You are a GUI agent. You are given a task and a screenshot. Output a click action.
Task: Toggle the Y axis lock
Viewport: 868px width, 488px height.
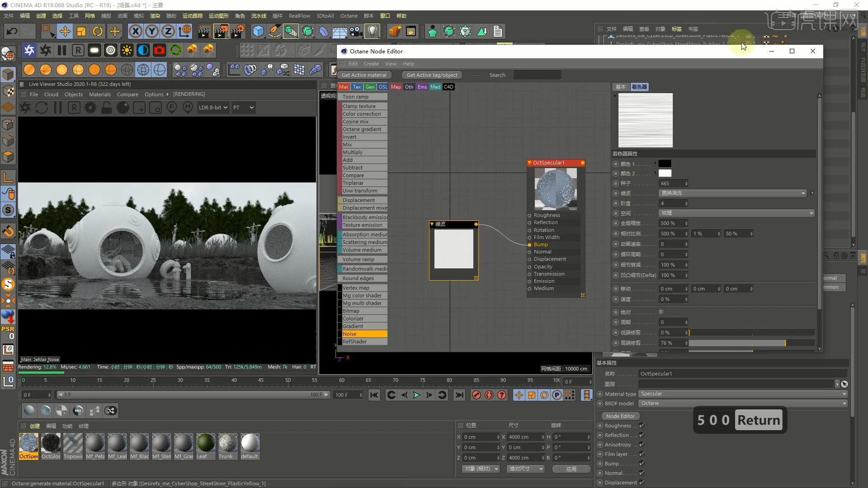pos(152,31)
